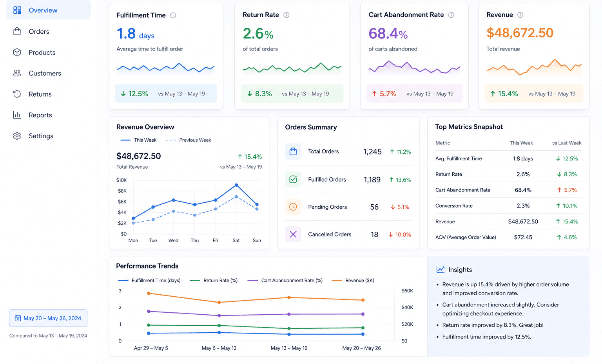Toggle Fulfillment Time (days) legend series
The height and width of the screenshot is (364, 602).
point(149,281)
